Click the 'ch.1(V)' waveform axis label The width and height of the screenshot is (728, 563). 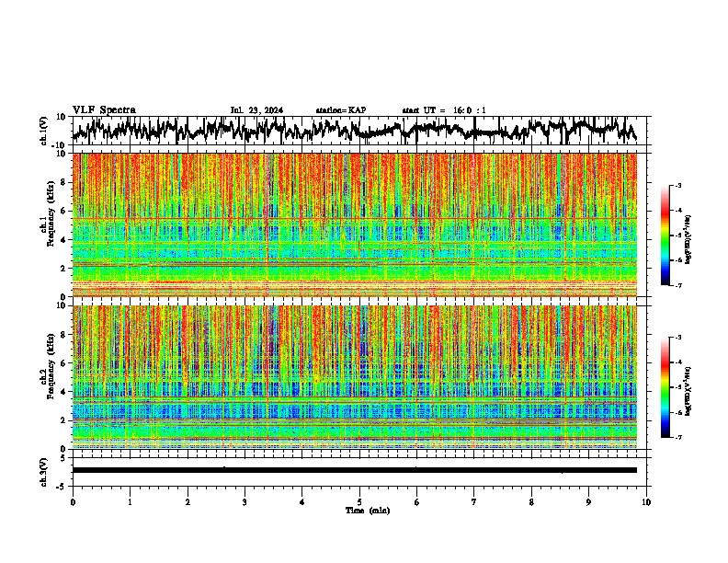(44, 131)
